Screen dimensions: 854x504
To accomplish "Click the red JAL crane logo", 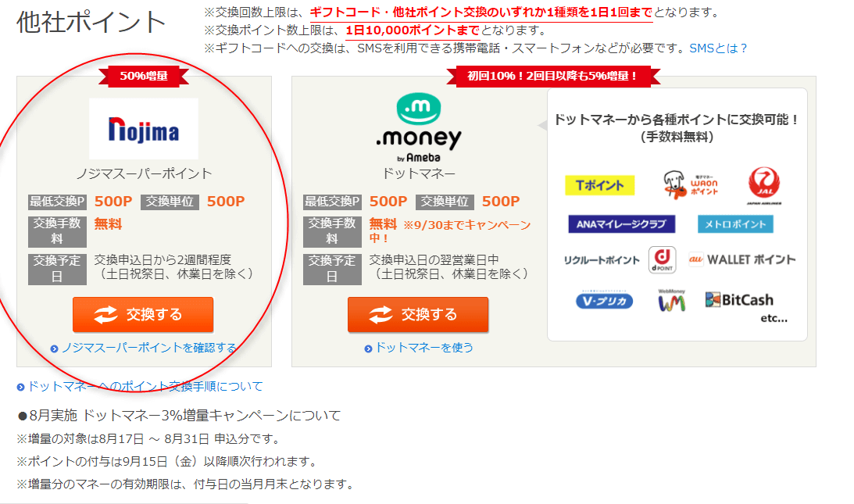I will (763, 186).
